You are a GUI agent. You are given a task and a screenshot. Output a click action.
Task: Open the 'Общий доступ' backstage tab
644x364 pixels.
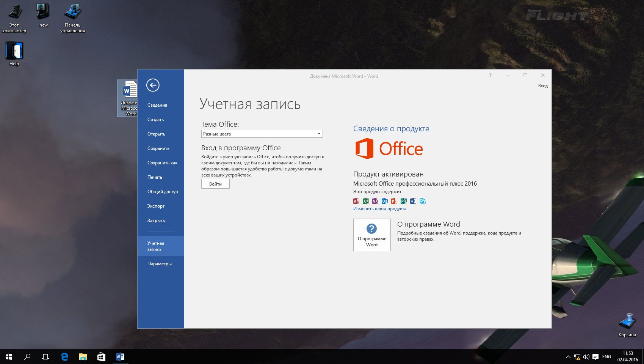pos(161,192)
